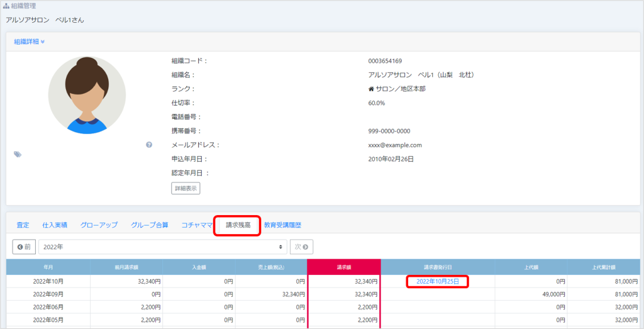Click the help question mark icon
The height and width of the screenshot is (329, 644).
[149, 145]
